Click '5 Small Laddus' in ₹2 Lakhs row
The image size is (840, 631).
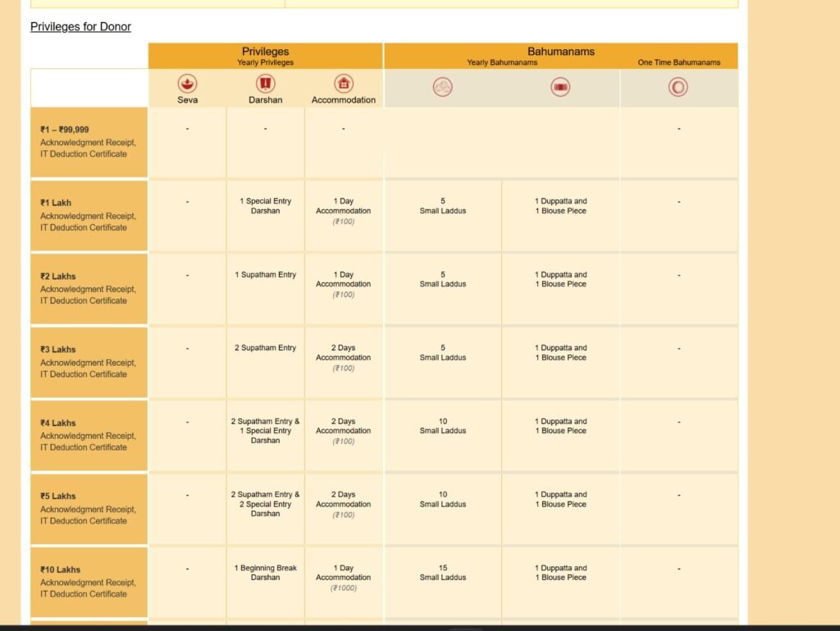pyautogui.click(x=442, y=279)
